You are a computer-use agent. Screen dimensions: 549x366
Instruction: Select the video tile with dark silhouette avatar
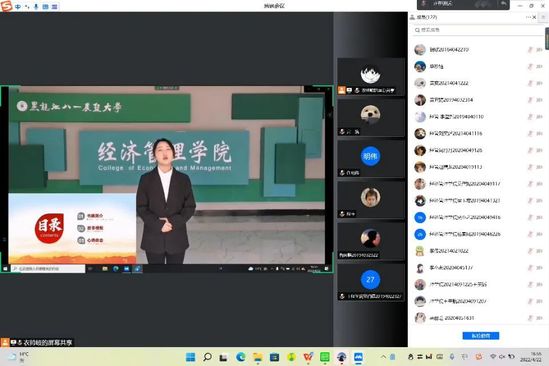[370, 242]
